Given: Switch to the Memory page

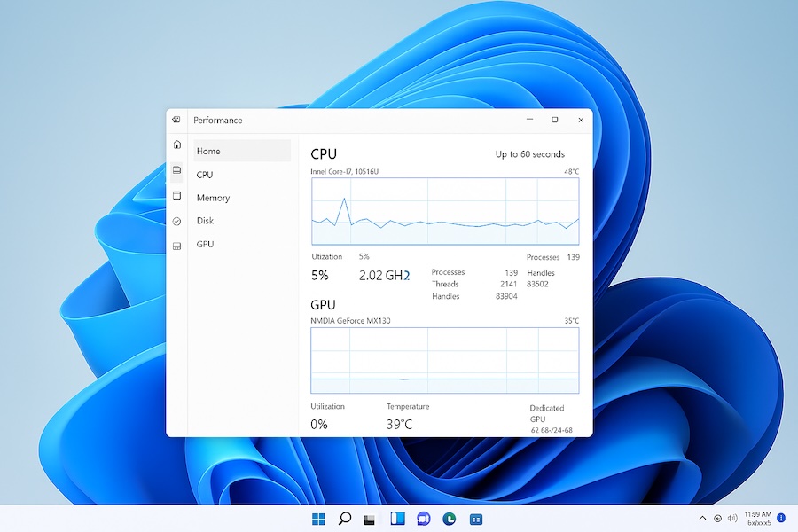Looking at the screenshot, I should (213, 198).
